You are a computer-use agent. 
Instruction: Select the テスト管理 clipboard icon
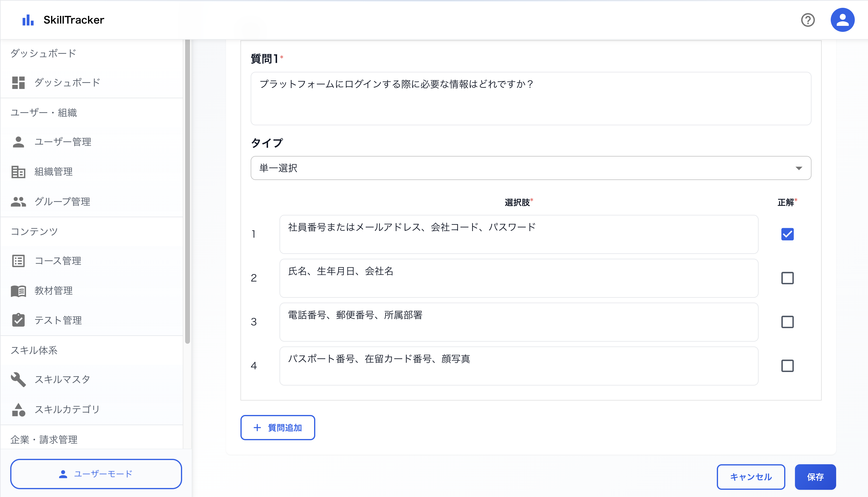tap(19, 320)
